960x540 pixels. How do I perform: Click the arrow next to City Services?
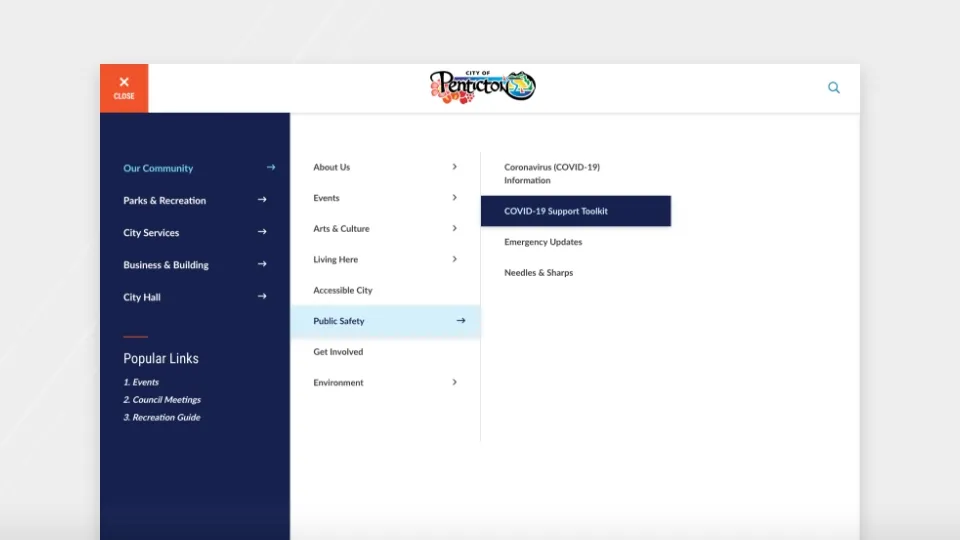(x=262, y=232)
